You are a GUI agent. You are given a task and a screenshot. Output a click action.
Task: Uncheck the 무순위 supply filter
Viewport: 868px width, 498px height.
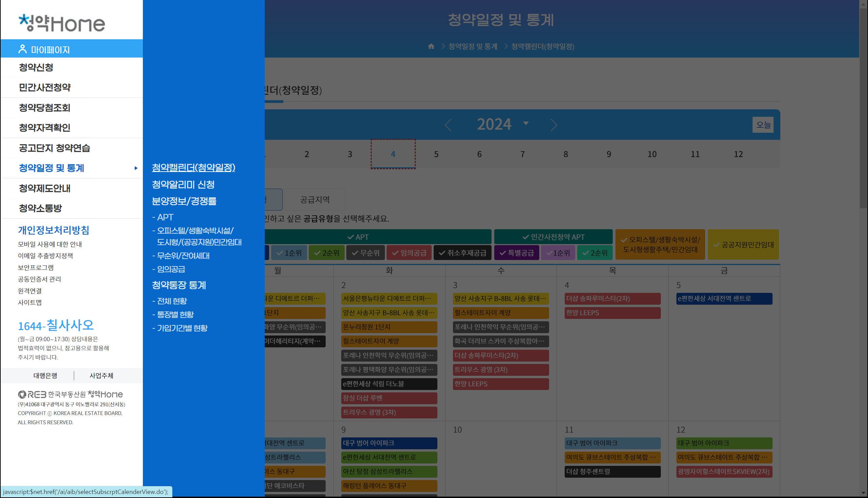pos(365,253)
